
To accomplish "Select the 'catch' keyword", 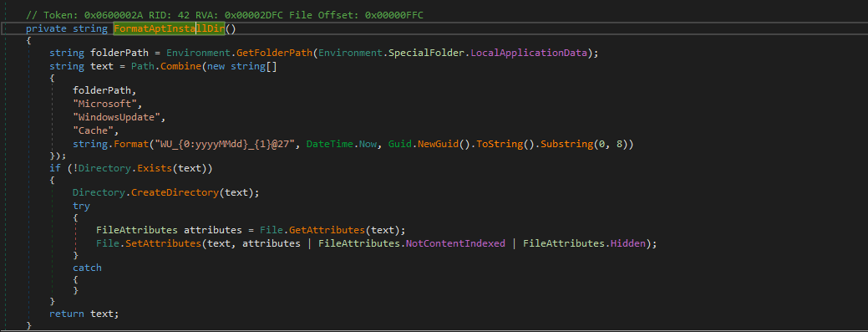I will click(x=88, y=268).
